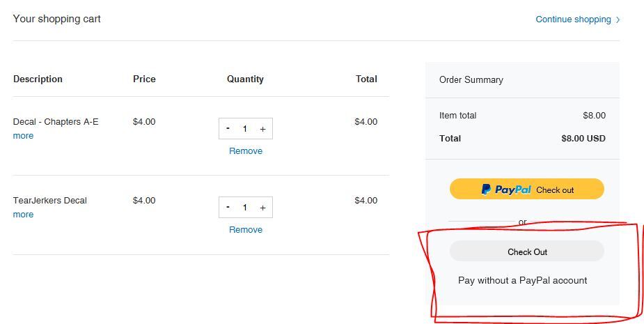Click the quantity field for TearJerkers Decal
Viewport: 644px width, 324px height.
[245, 208]
